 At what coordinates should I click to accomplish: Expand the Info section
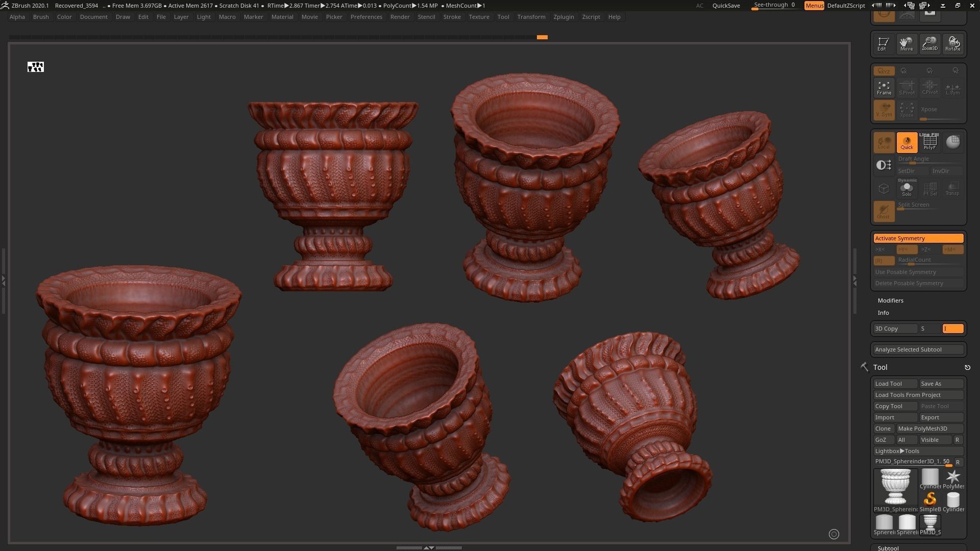(x=883, y=313)
